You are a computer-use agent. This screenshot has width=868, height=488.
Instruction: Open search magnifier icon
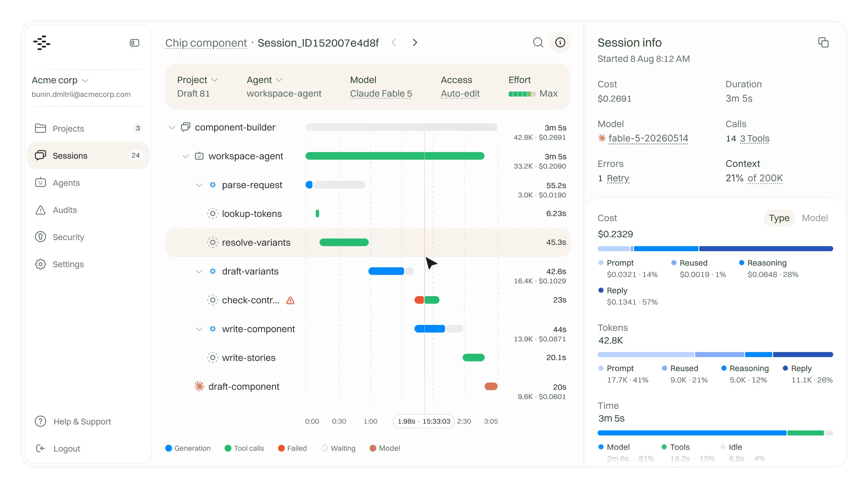538,42
